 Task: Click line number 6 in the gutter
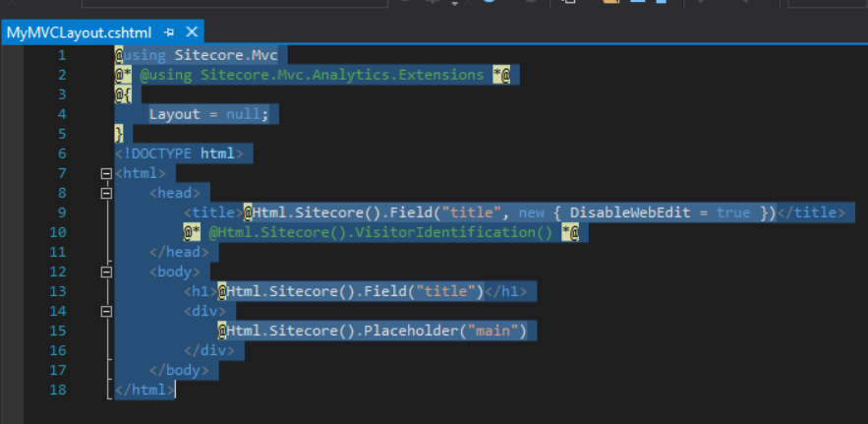[x=61, y=153]
